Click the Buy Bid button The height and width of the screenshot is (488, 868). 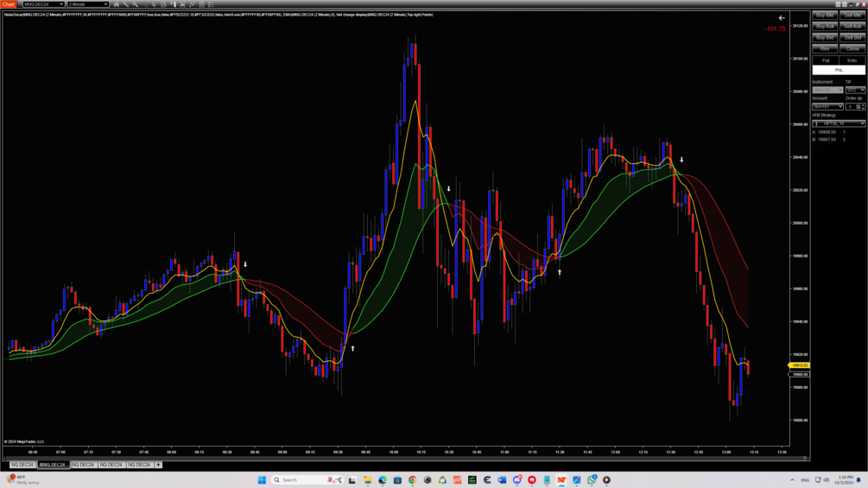[x=825, y=38]
